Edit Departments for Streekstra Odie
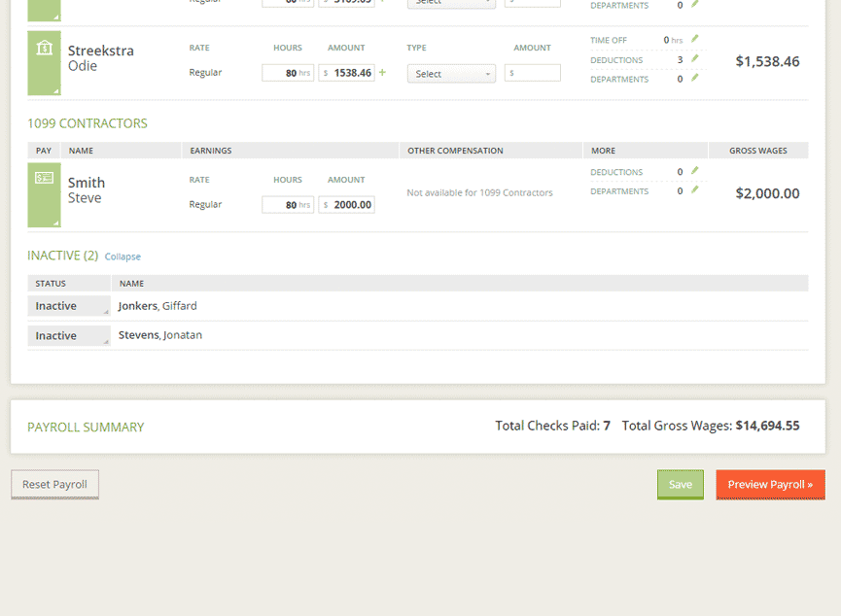 point(694,78)
